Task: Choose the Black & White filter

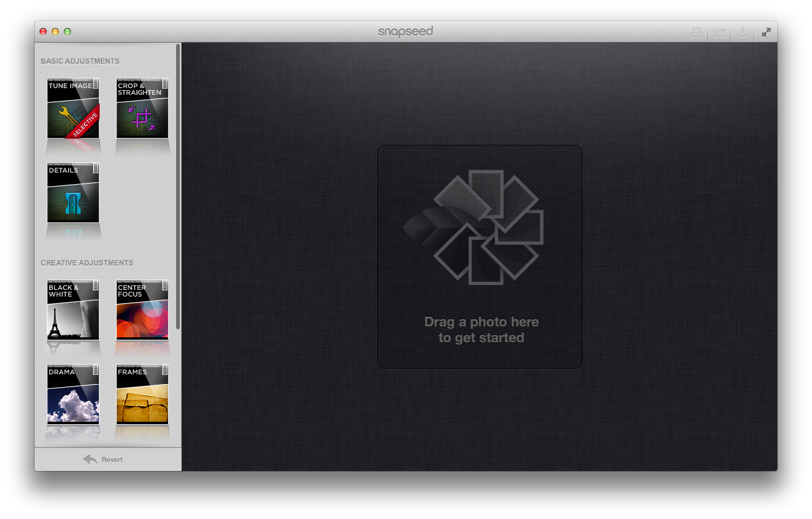Action: coord(73,310)
